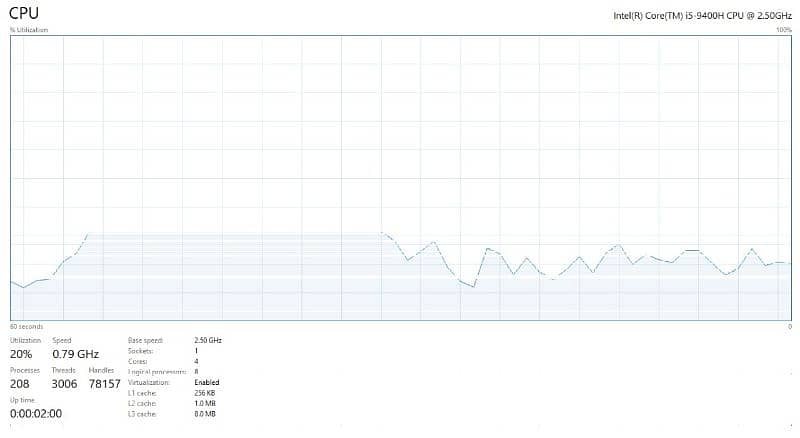
Task: Select the Intel Core i5-9400H processor name
Action: [x=701, y=16]
